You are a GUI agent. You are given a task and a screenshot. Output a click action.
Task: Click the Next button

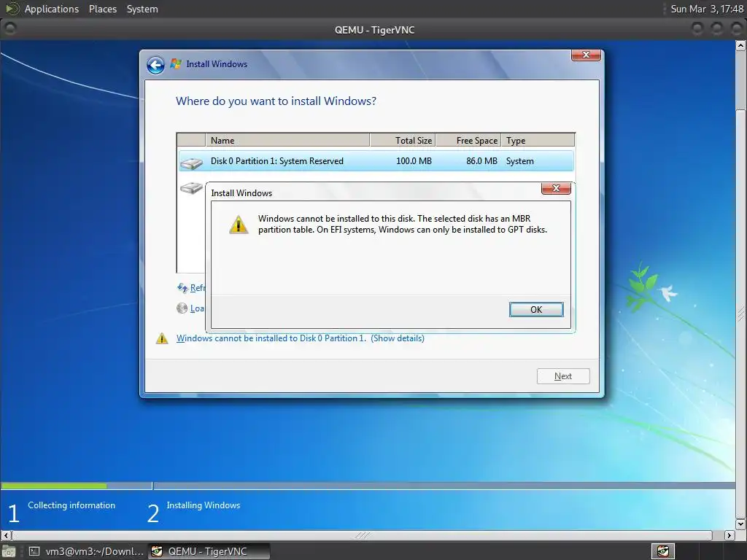click(563, 376)
